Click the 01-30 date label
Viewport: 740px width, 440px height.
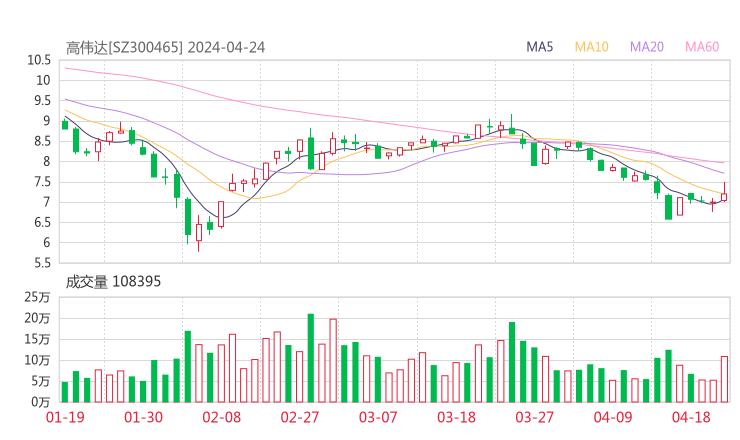point(143,417)
